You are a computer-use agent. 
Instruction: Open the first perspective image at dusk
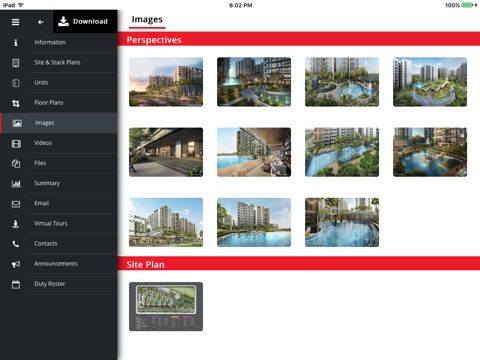click(x=166, y=82)
